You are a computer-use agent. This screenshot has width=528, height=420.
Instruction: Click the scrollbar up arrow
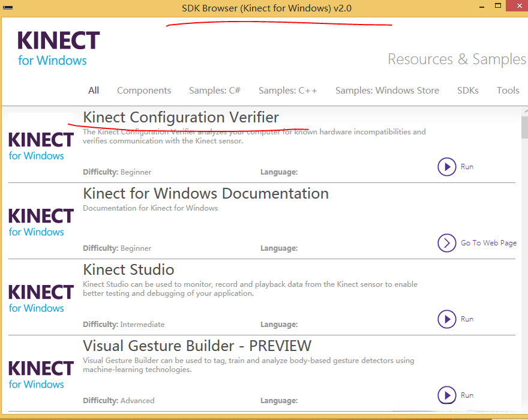(526, 111)
